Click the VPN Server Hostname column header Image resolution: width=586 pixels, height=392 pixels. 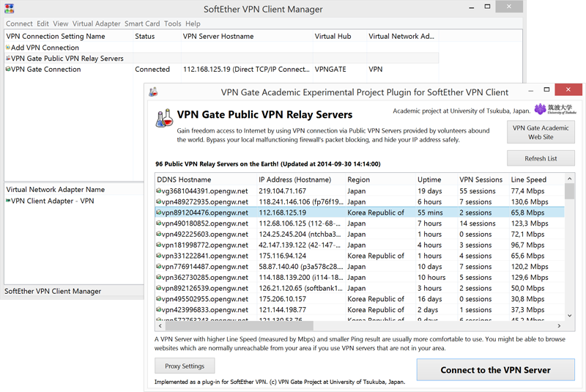[x=247, y=36]
